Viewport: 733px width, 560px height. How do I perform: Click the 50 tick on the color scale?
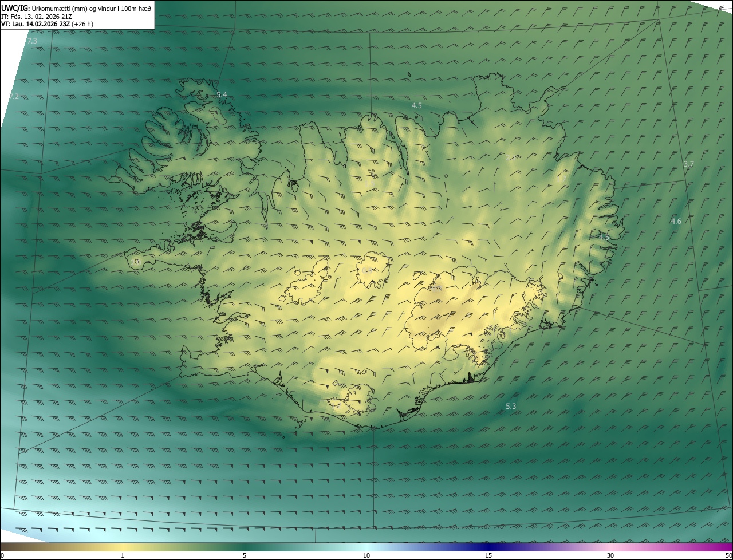tap(729, 555)
